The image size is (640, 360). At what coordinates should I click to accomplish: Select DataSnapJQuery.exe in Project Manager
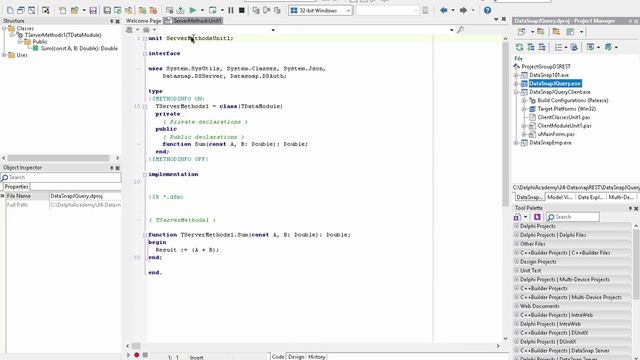(555, 83)
